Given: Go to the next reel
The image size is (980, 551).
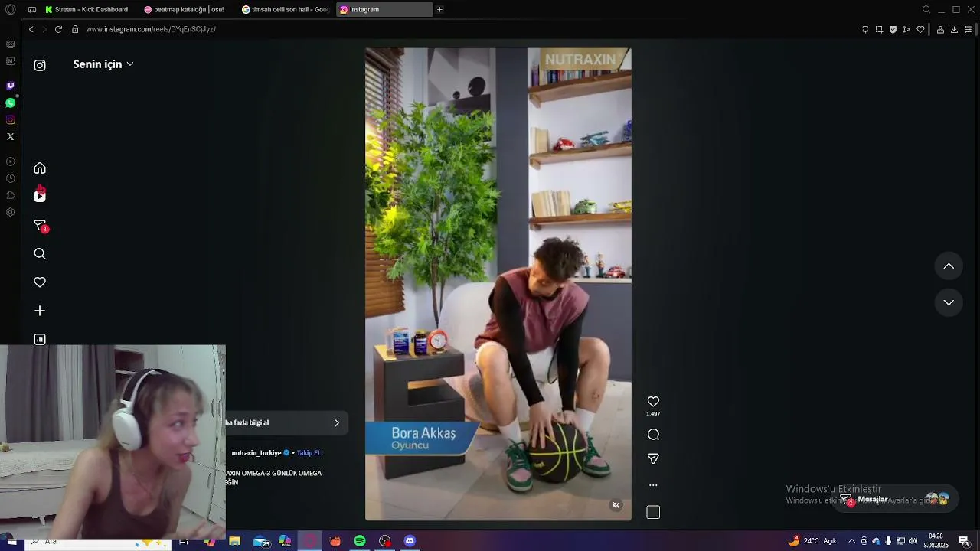Looking at the screenshot, I should coord(949,302).
